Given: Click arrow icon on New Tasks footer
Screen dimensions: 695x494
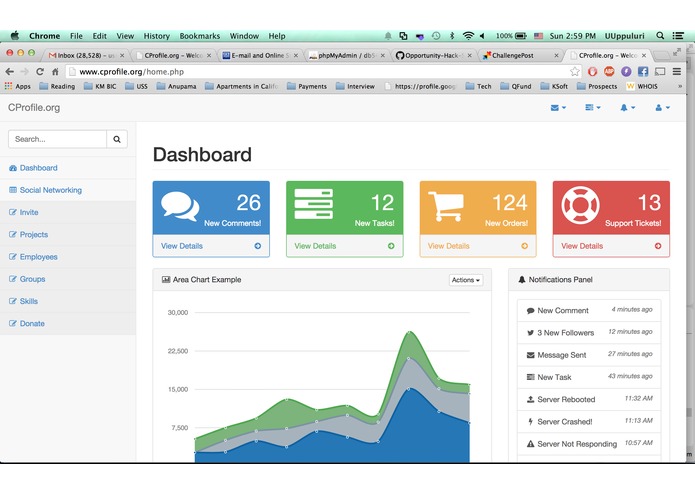Looking at the screenshot, I should click(391, 246).
